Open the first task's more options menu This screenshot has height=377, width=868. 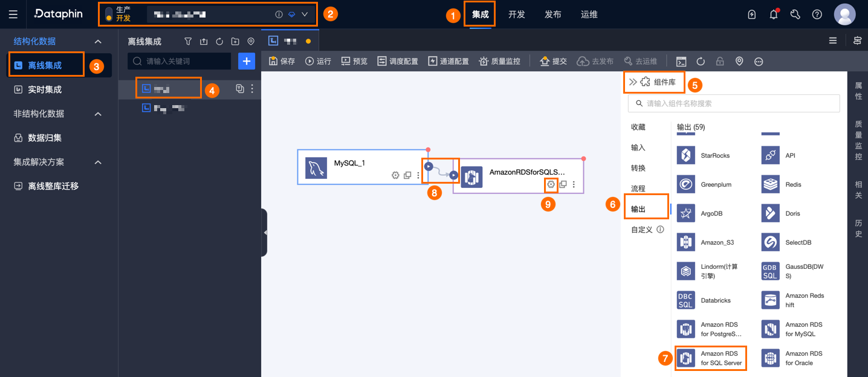click(x=253, y=89)
